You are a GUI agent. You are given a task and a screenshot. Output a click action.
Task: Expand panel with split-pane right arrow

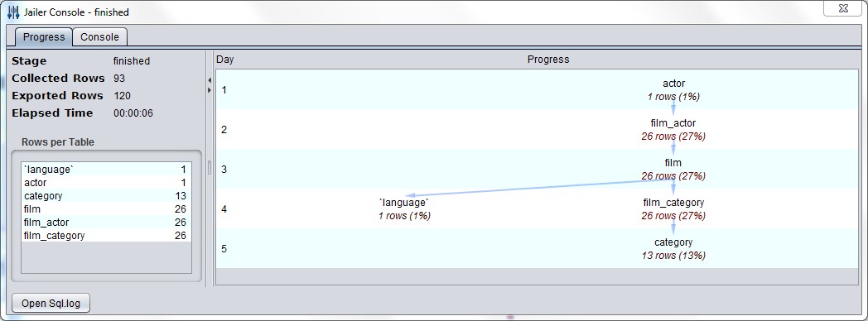210,89
